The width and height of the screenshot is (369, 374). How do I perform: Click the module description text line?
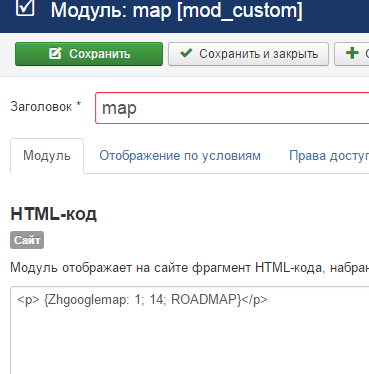point(190,268)
